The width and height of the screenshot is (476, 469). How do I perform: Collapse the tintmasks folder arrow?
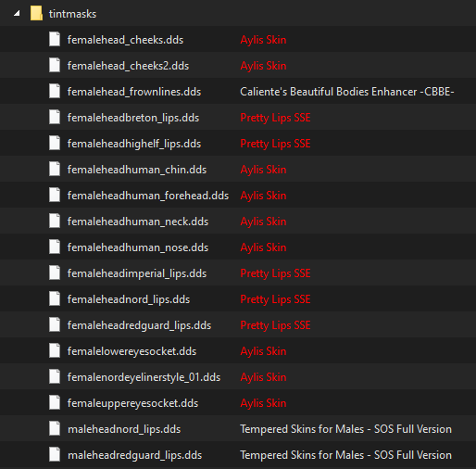(17, 13)
